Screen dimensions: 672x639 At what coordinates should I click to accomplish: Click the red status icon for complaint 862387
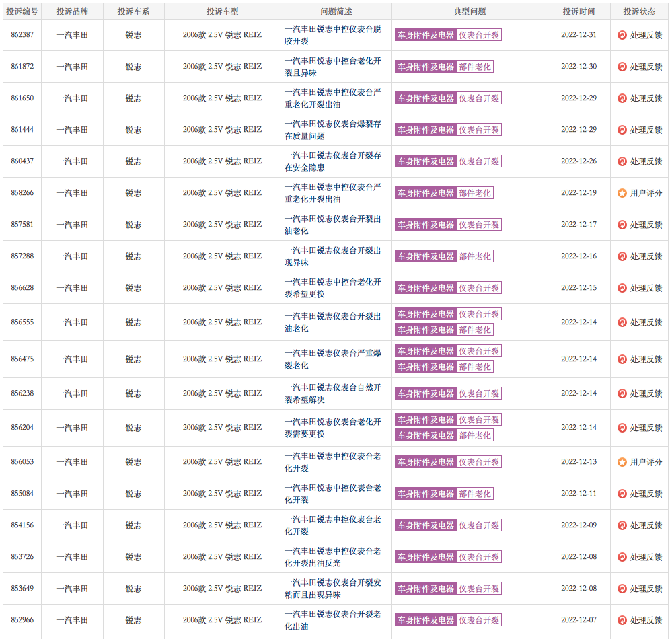622,35
